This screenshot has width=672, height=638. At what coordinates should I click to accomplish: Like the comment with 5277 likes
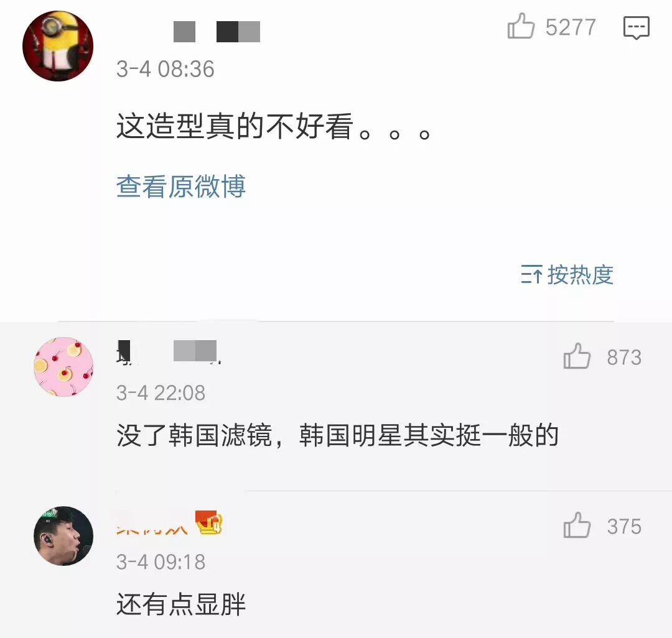(521, 26)
